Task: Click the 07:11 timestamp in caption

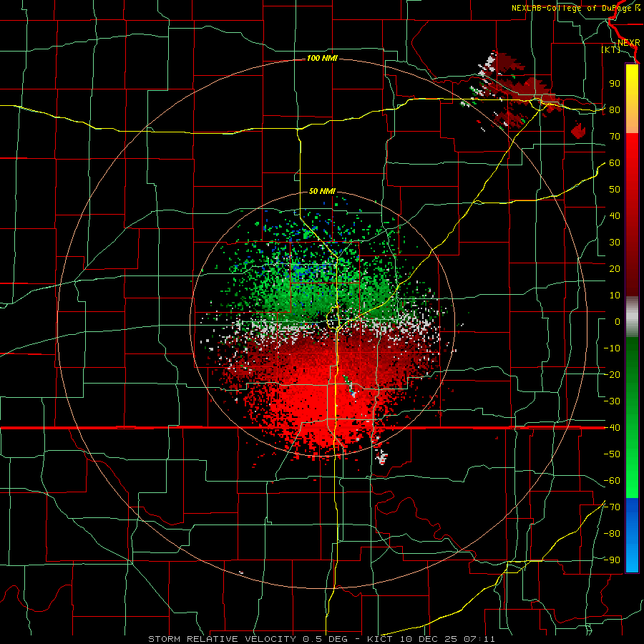Action: (480, 639)
